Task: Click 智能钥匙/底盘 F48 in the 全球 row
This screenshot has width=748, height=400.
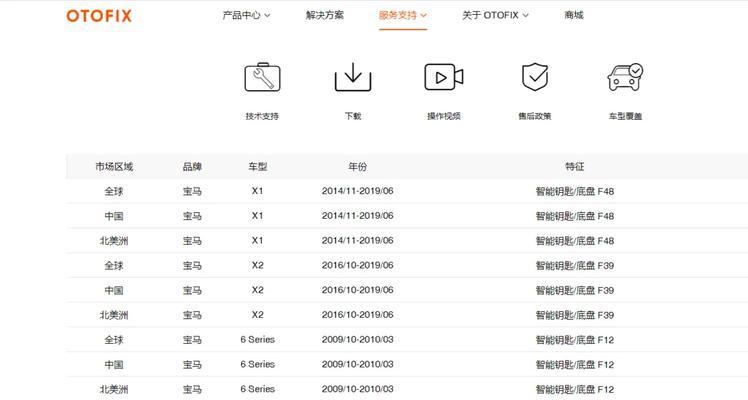Action: pyautogui.click(x=575, y=191)
